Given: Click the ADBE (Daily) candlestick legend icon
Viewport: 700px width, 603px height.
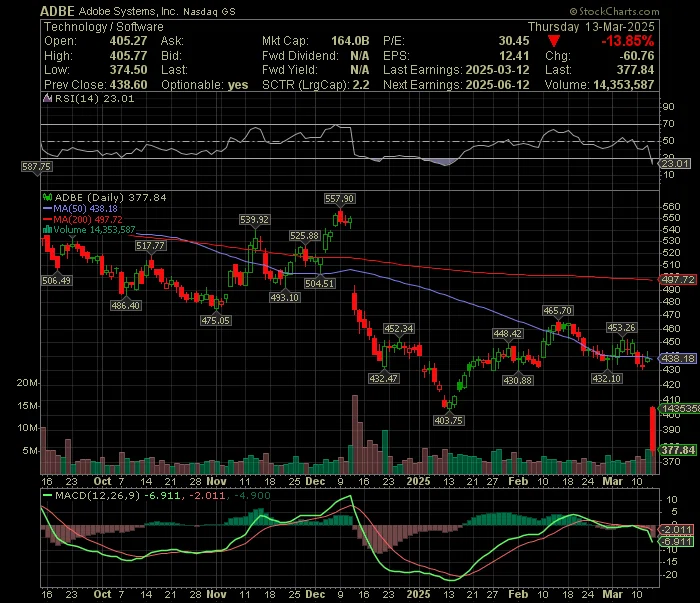Looking at the screenshot, I should click(47, 197).
